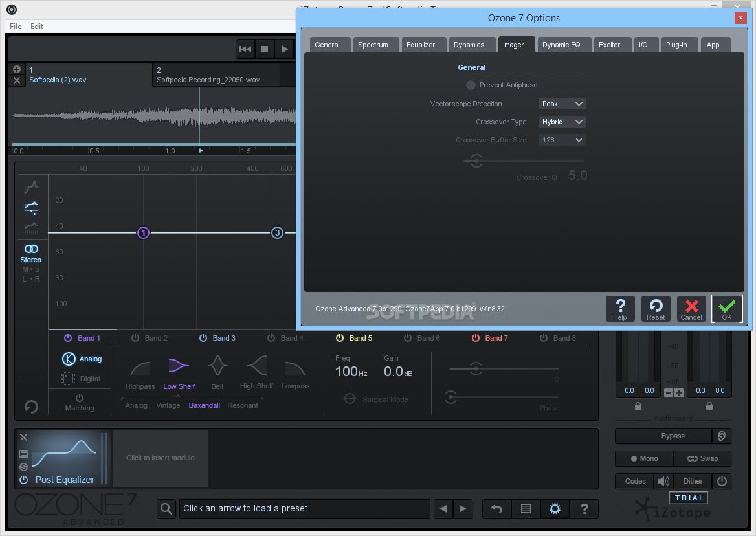
Task: Open options gear icon
Action: coord(555,509)
